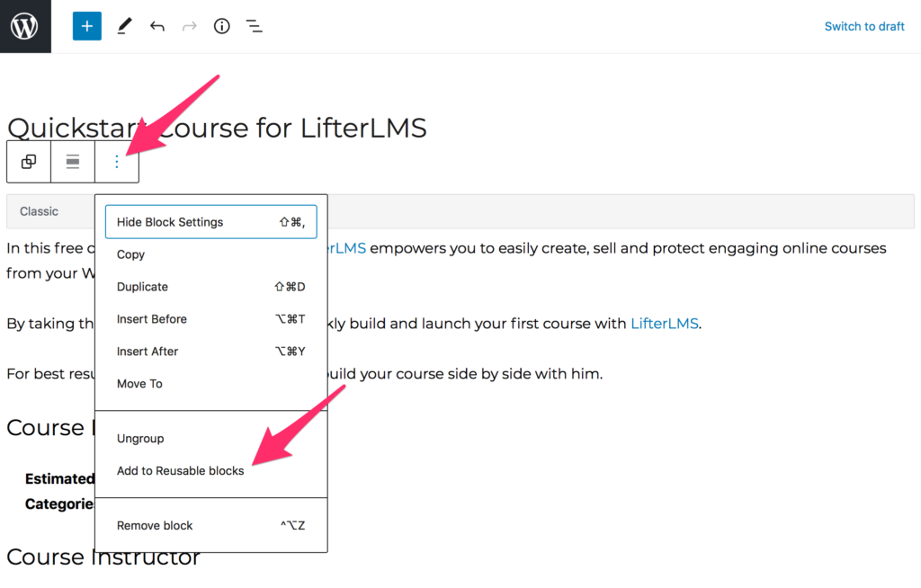Click the Course Instructor heading
Image resolution: width=921 pixels, height=588 pixels.
[103, 557]
